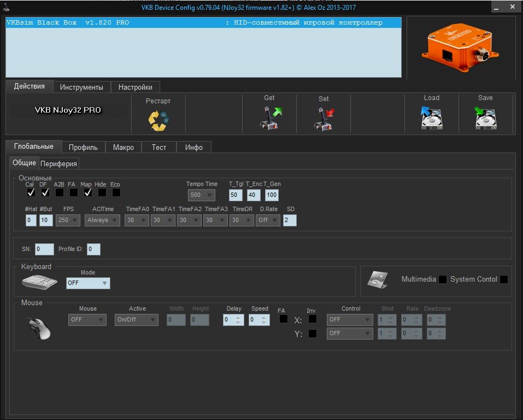The width and height of the screenshot is (523, 420).
Task: Open the Глобальные tab
Action: (x=34, y=147)
